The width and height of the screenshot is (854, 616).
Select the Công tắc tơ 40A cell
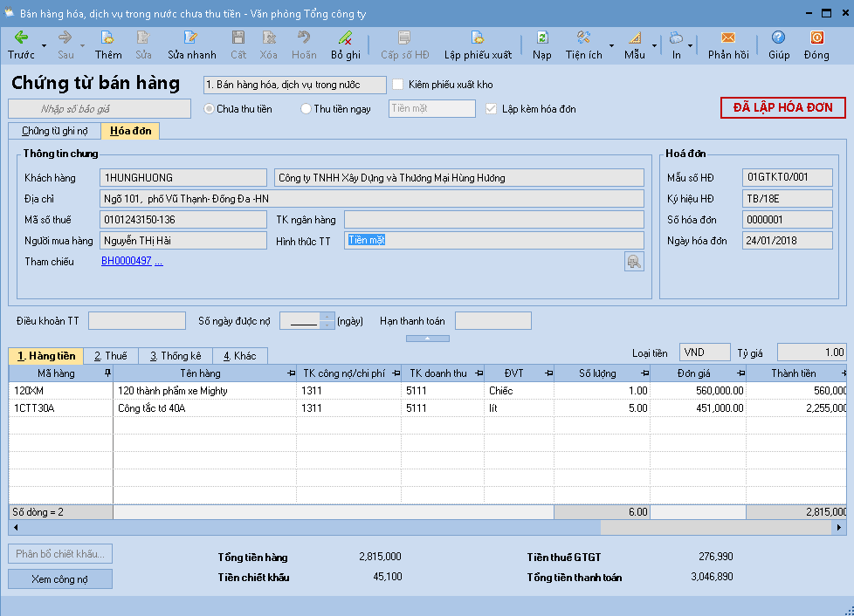click(205, 408)
